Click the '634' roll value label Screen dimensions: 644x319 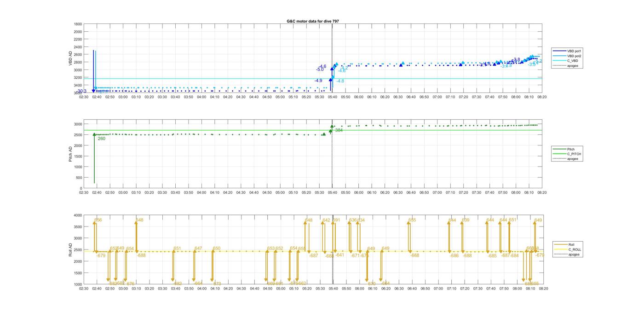(x=361, y=220)
